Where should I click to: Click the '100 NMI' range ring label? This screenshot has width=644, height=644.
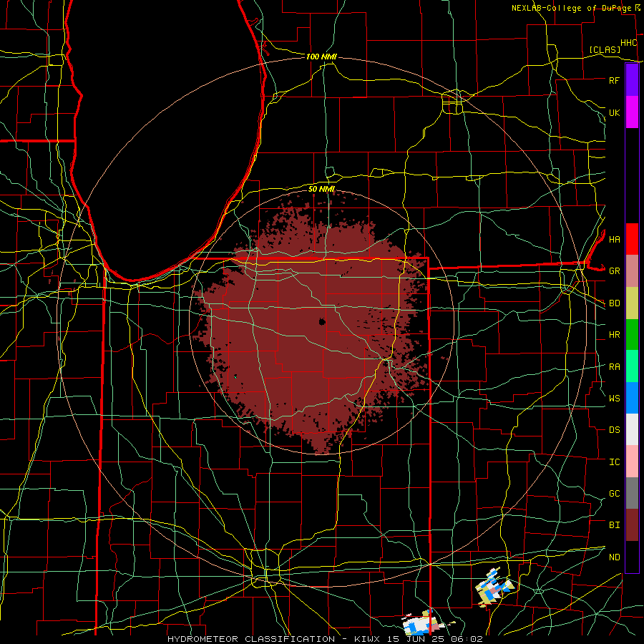coord(321,57)
